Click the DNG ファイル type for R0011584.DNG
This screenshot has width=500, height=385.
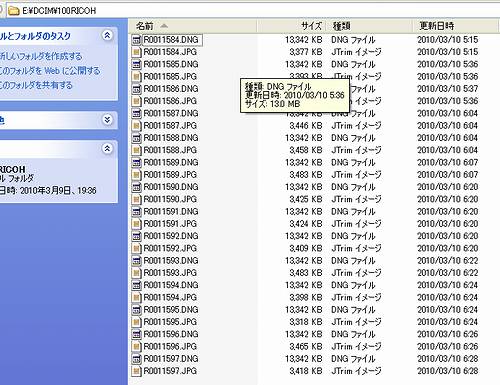[353, 40]
